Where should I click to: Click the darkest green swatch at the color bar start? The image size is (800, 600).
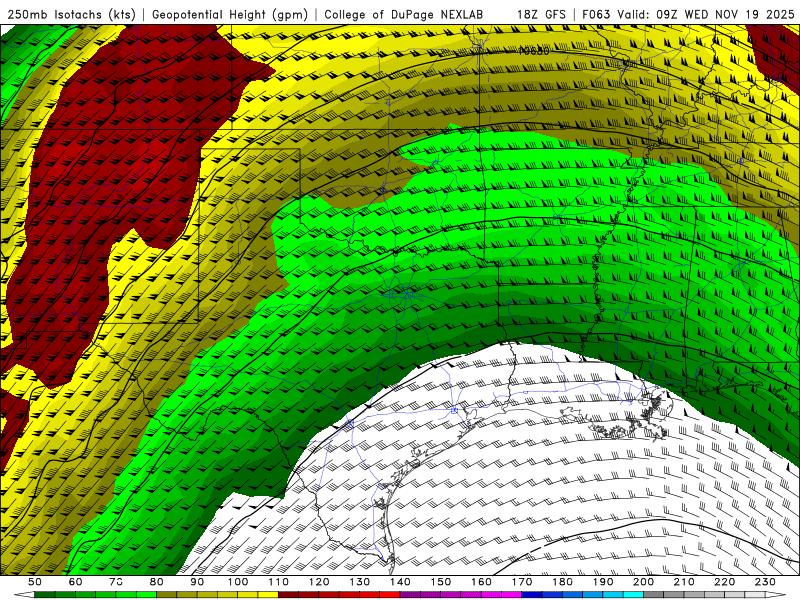click(45, 595)
